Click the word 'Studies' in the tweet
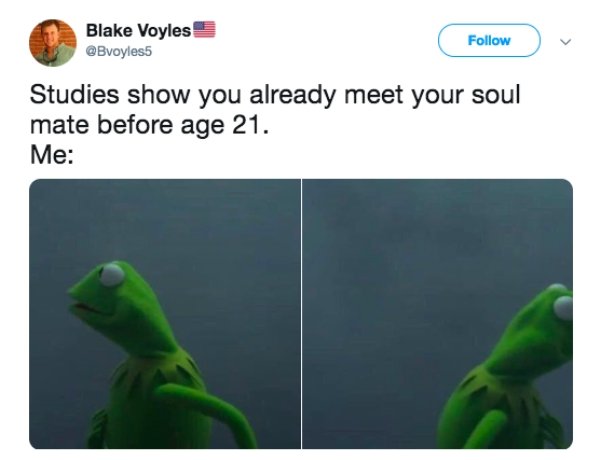Viewport: 600px width, 460px height. [74, 94]
